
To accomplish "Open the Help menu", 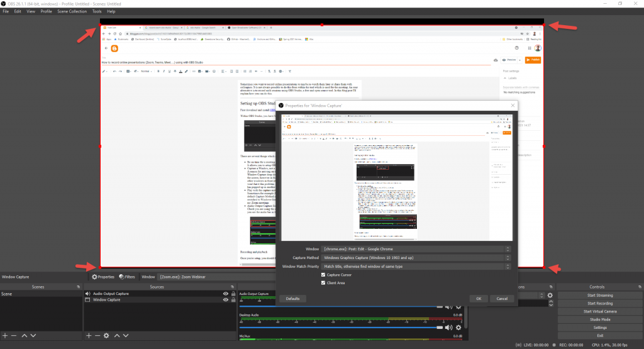I will pos(111,11).
